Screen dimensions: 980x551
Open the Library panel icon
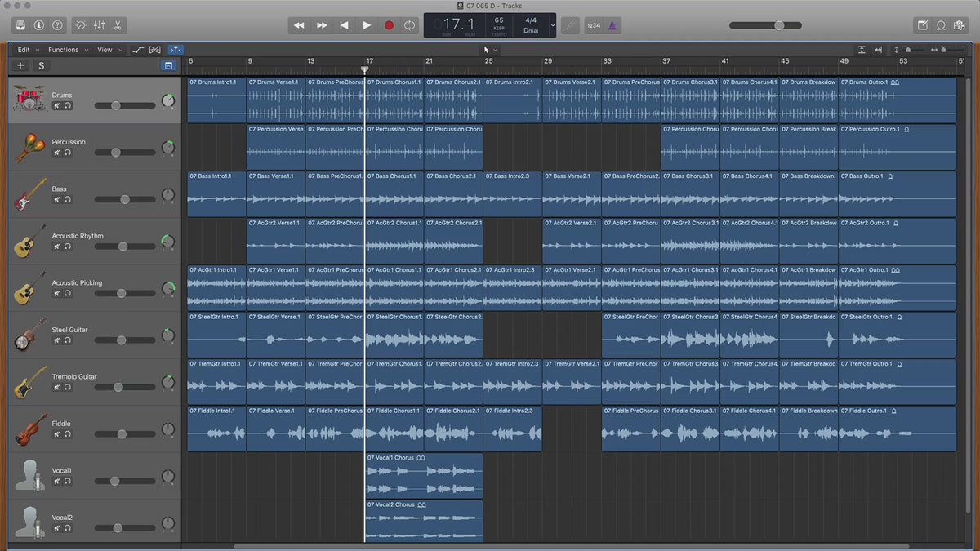click(20, 25)
